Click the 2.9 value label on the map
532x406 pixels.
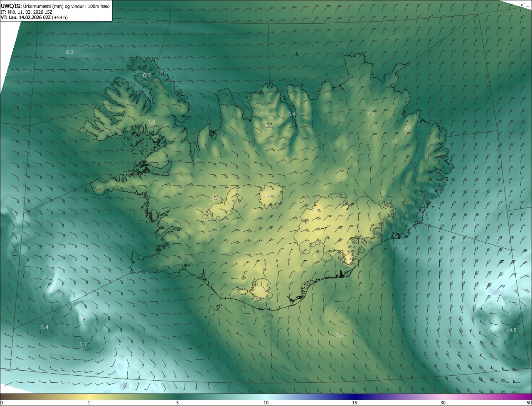pyautogui.click(x=371, y=114)
